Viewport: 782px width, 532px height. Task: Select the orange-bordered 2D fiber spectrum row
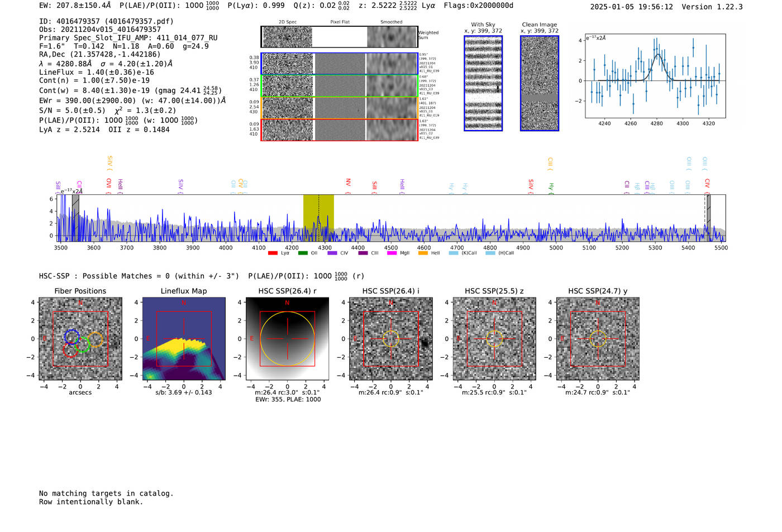pyautogui.click(x=339, y=107)
